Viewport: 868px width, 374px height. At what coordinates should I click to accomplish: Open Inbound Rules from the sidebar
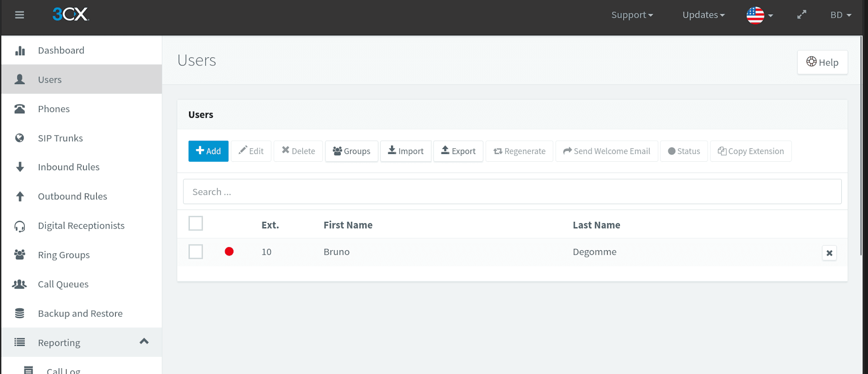point(69,167)
